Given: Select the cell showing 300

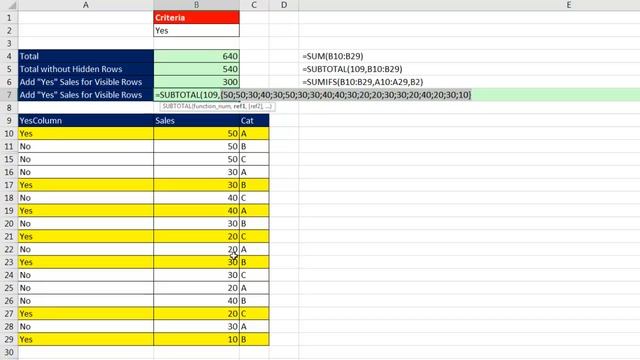Looking at the screenshot, I should tap(196, 82).
